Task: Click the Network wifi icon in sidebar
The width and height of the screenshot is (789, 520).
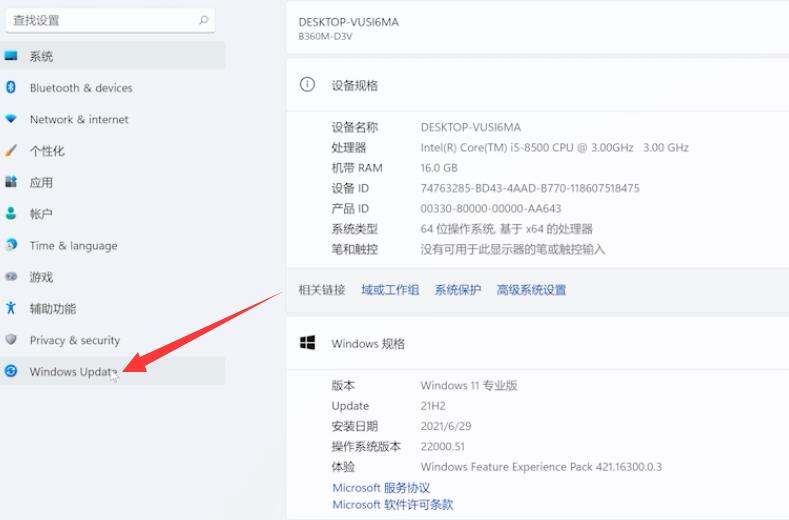Action: coord(11,119)
